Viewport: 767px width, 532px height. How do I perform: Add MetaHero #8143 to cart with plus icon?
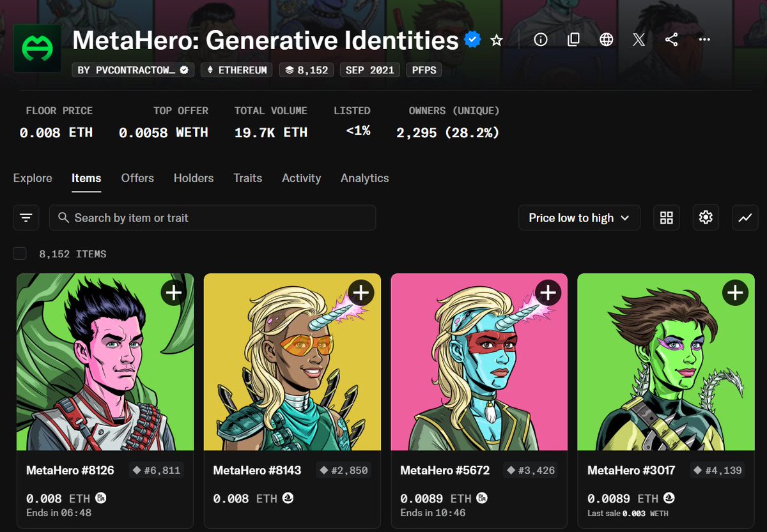(361, 293)
